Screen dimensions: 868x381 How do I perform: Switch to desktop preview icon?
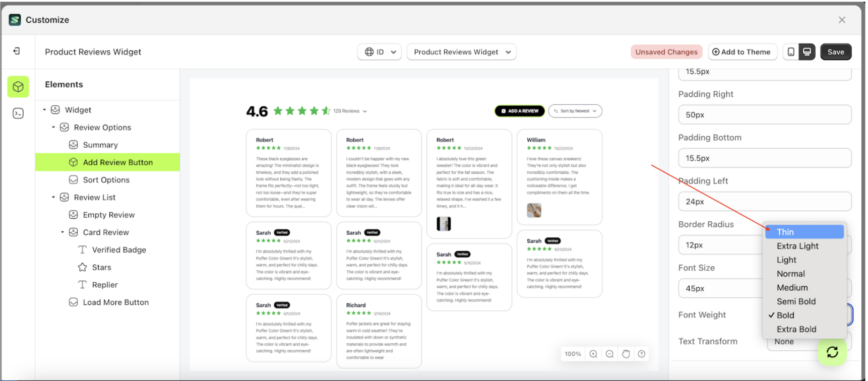(x=807, y=52)
